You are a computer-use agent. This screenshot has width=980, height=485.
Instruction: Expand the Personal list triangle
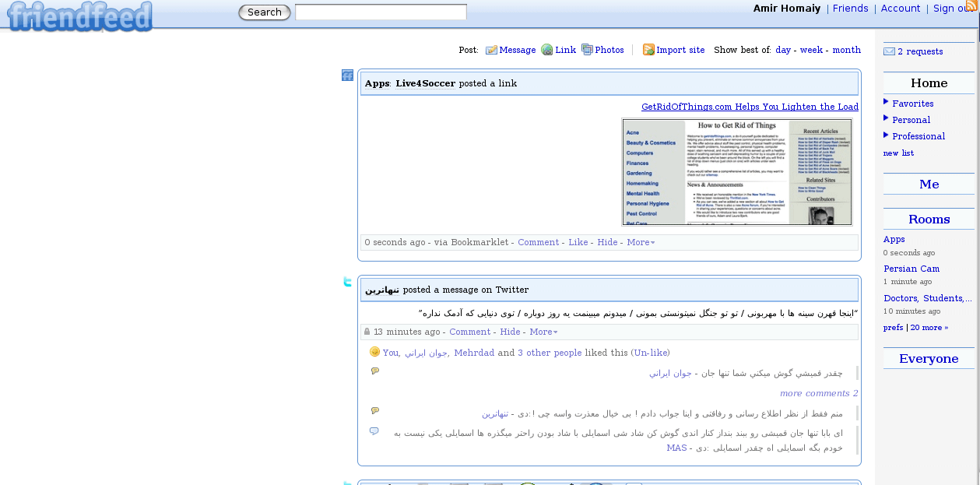(886, 118)
